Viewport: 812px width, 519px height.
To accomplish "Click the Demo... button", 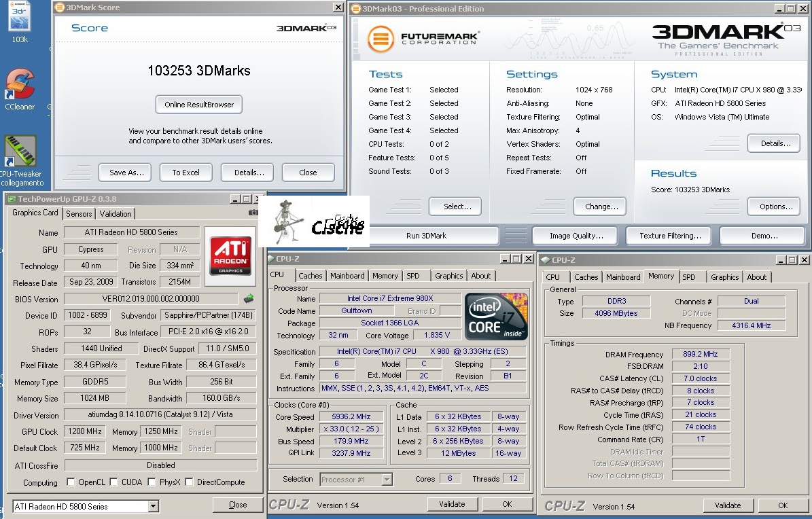I will (x=762, y=236).
